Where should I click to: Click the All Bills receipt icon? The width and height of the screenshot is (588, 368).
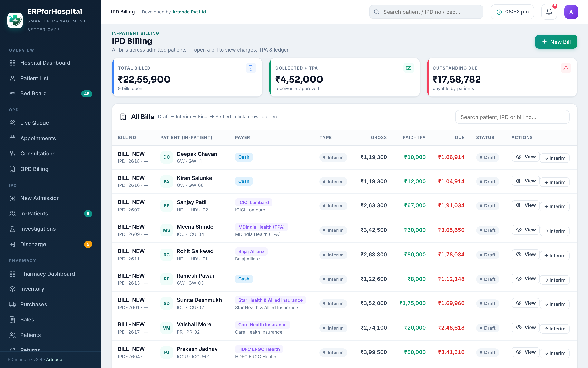coord(123,117)
